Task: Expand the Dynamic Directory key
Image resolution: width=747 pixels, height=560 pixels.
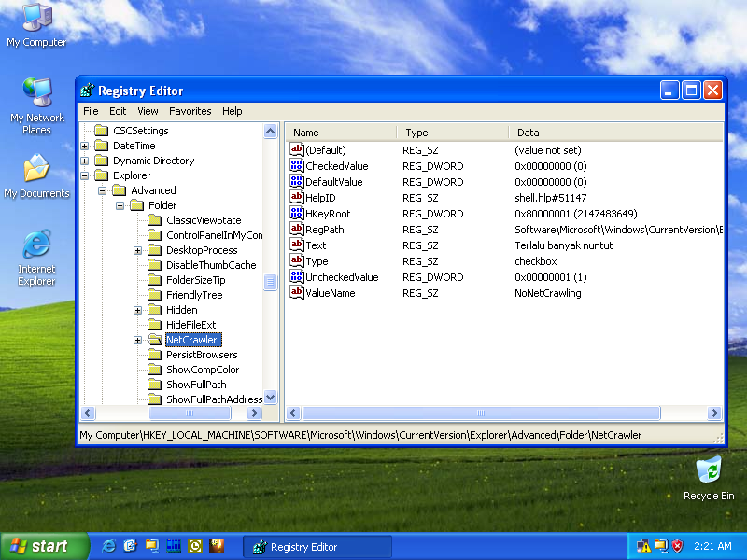Action: 85,161
